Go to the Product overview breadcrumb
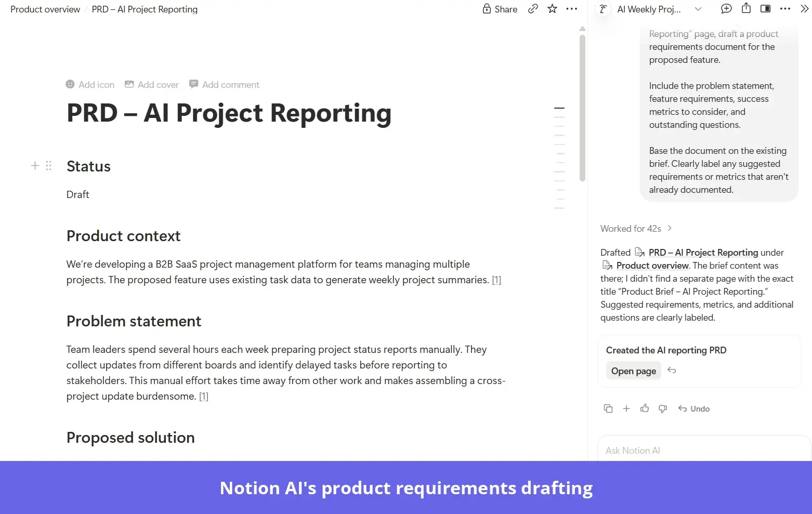The height and width of the screenshot is (514, 812). 45,9
